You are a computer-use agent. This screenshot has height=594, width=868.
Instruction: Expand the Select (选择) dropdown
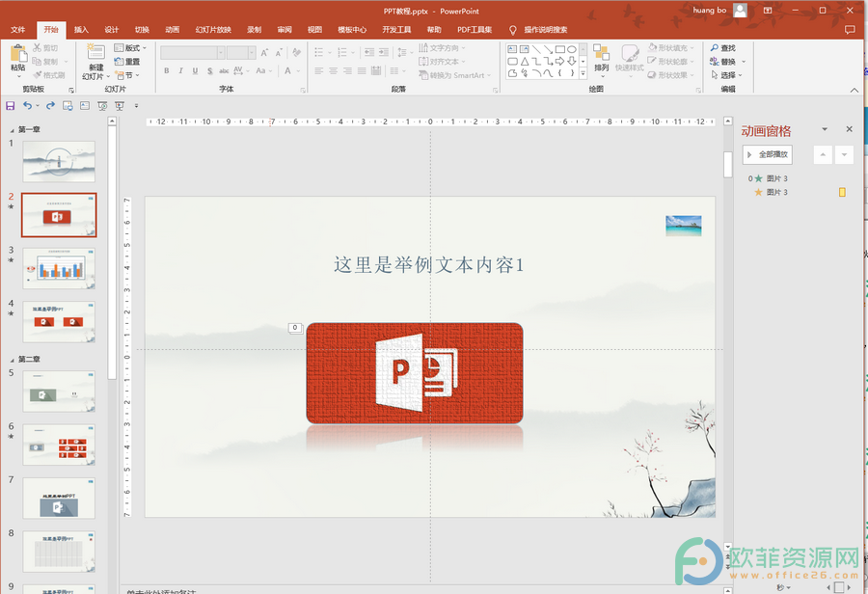coord(726,75)
